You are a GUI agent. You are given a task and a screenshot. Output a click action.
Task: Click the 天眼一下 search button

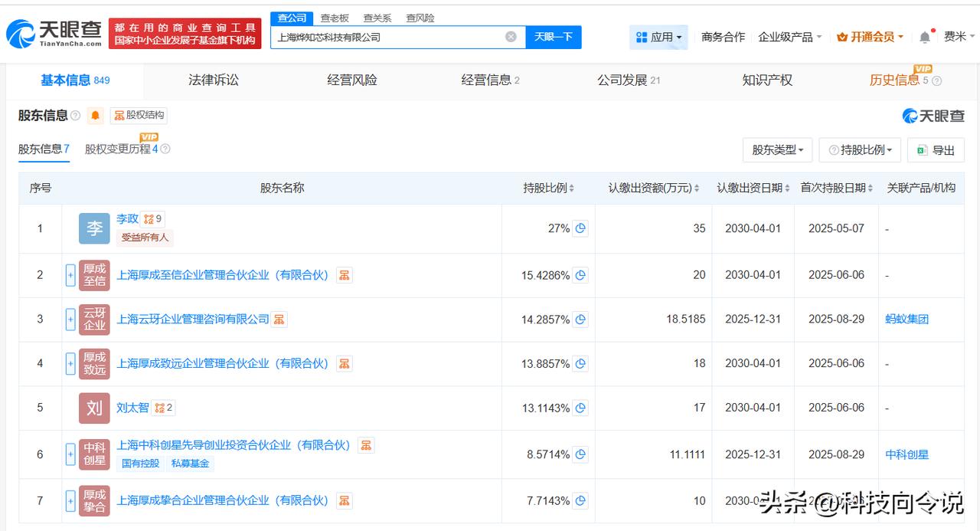(x=554, y=37)
